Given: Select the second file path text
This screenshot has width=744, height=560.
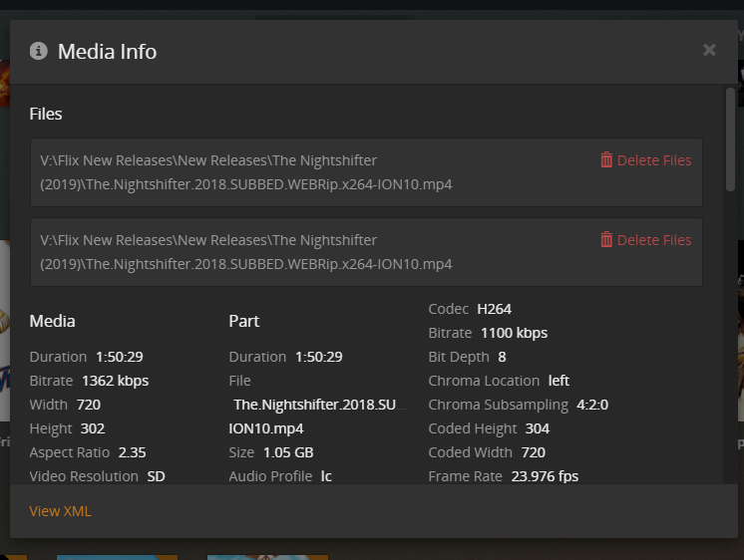Looking at the screenshot, I should [246, 252].
